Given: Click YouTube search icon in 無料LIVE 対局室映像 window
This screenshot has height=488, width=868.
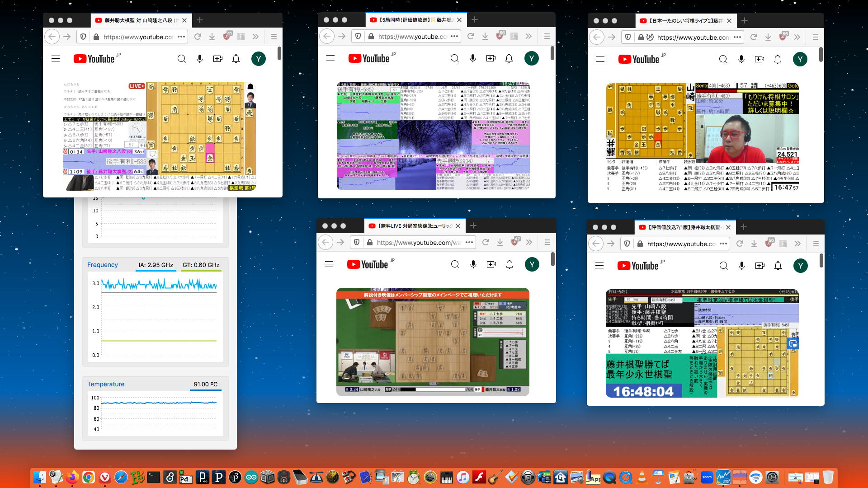Looking at the screenshot, I should pos(455,265).
